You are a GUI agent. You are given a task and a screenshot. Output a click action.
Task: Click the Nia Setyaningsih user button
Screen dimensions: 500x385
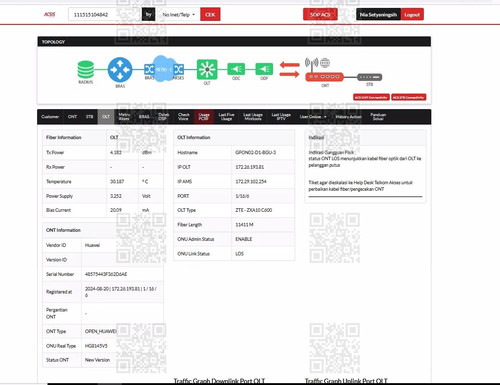tap(378, 15)
